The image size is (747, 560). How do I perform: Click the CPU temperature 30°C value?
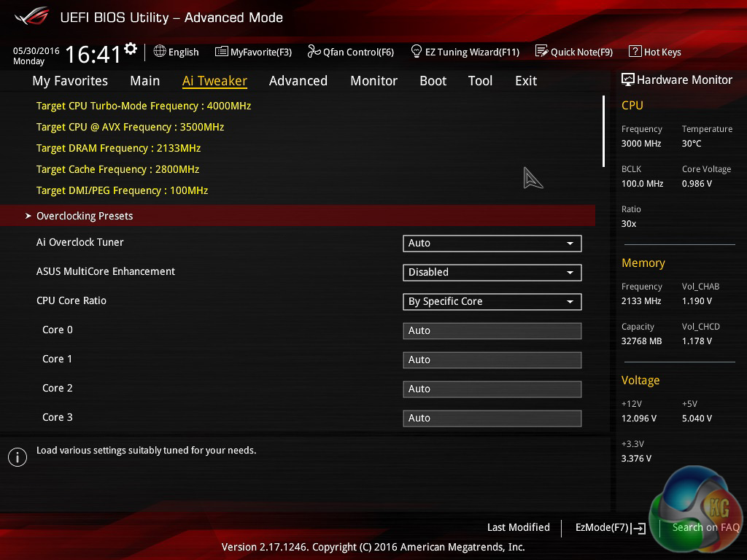click(x=692, y=144)
